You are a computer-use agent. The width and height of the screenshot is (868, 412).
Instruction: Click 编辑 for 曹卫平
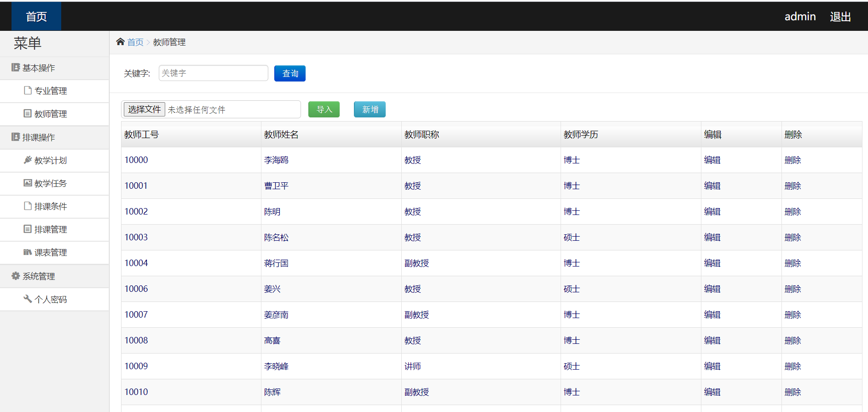pos(712,186)
